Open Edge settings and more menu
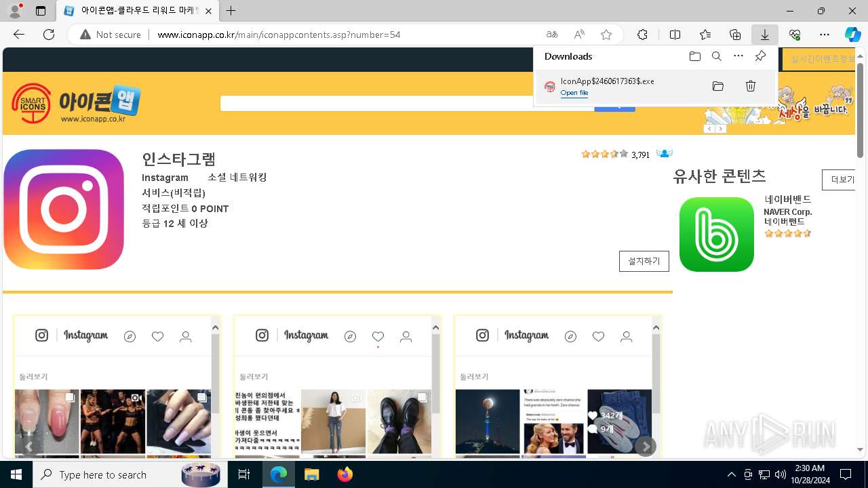 825,35
